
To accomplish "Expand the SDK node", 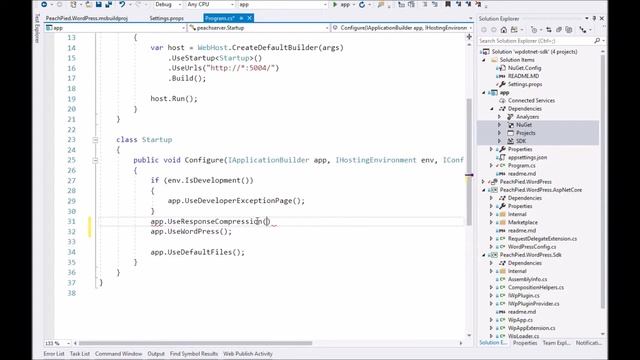I will pos(500,141).
